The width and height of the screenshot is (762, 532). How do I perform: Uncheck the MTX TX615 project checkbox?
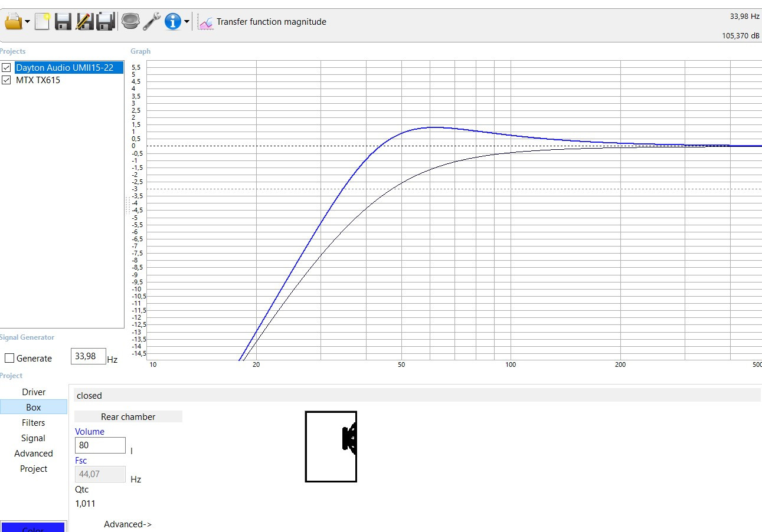(6, 80)
